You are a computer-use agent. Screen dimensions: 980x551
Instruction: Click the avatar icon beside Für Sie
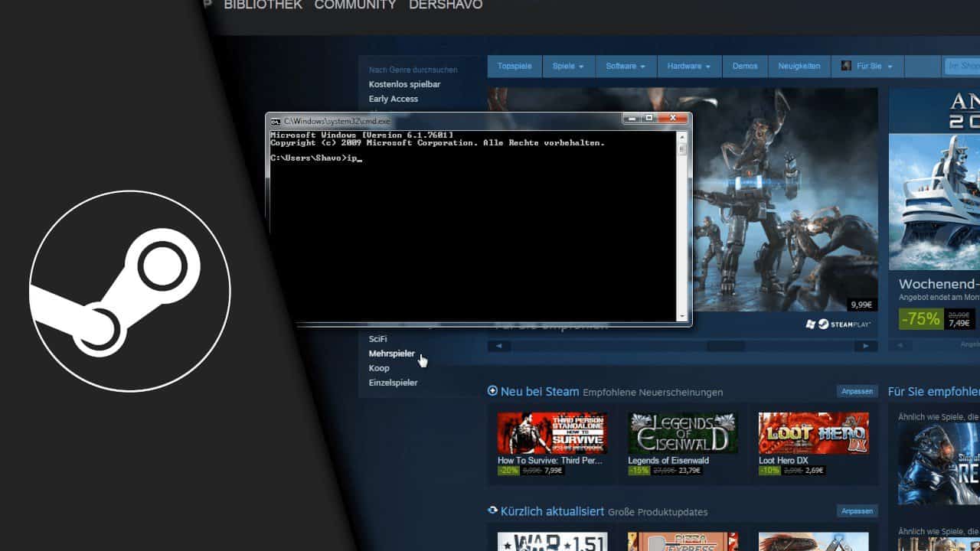(x=846, y=66)
